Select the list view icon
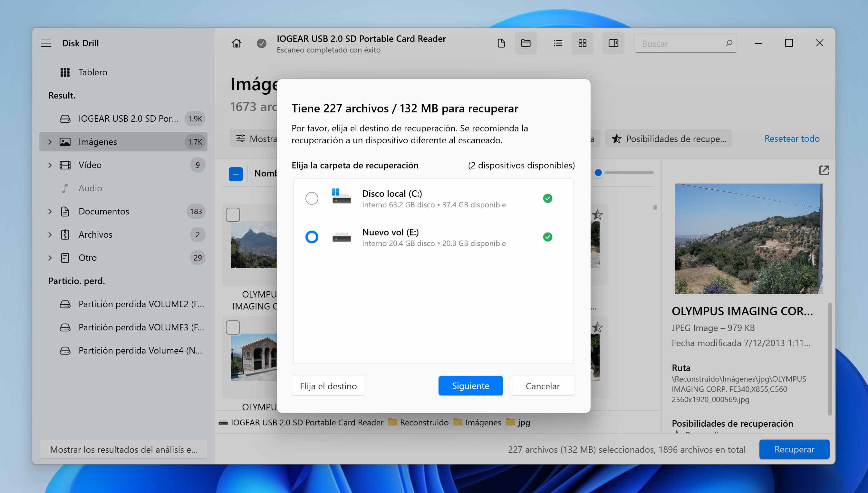This screenshot has height=493, width=868. [x=558, y=43]
